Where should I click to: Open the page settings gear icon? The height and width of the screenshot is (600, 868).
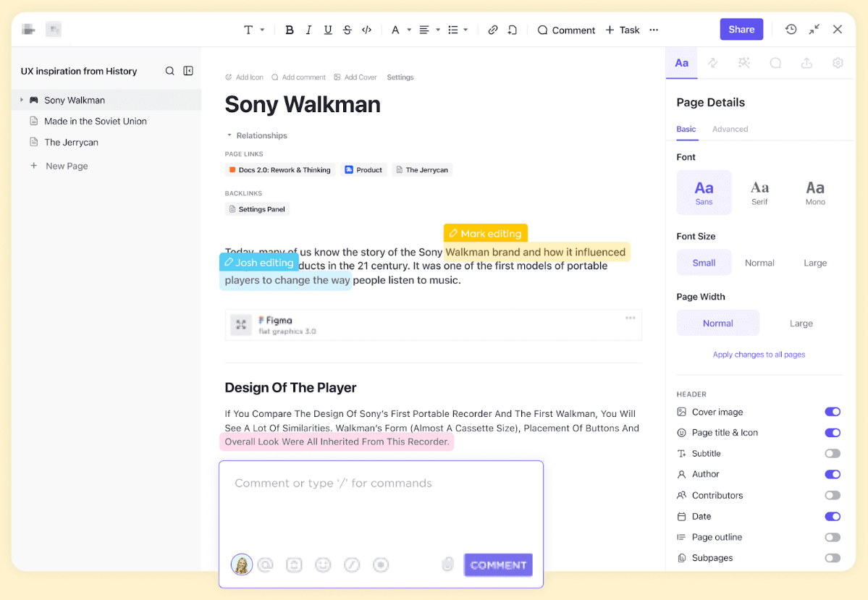(838, 63)
